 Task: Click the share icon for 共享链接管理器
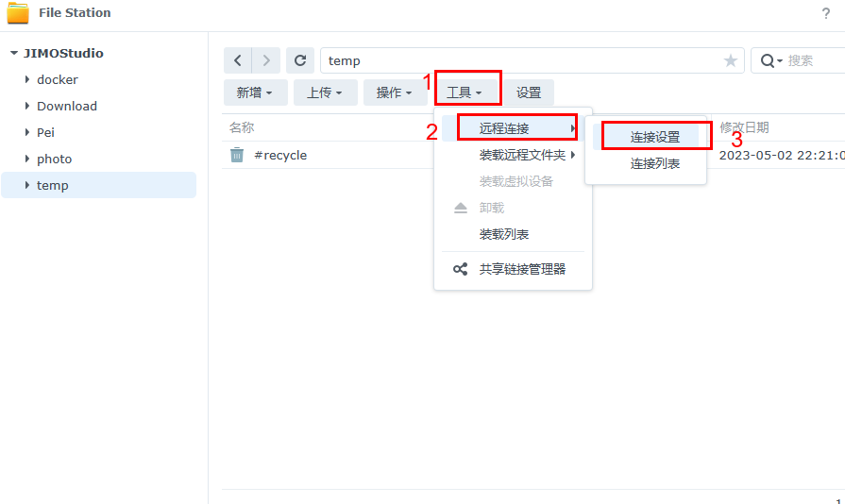(460, 269)
